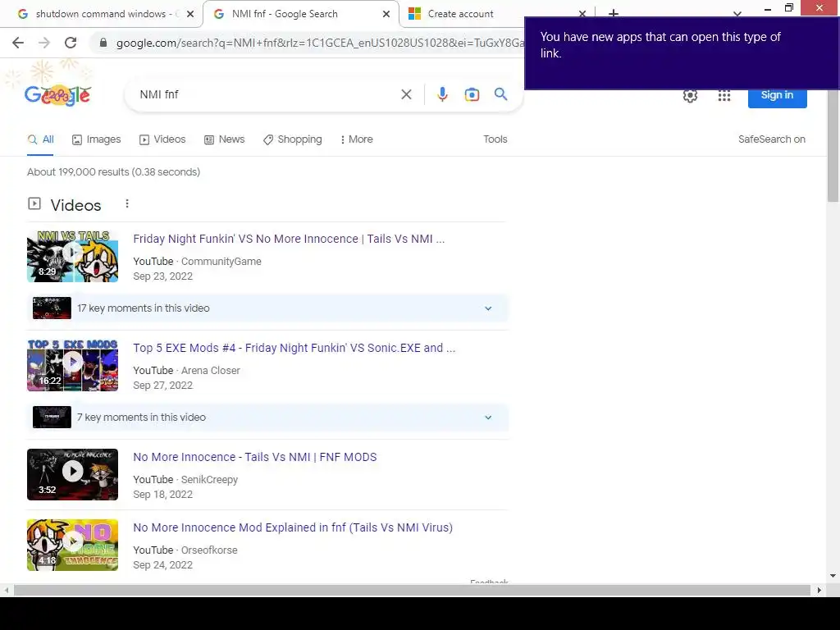Click the 'Videos' section heading
Image resolution: width=840 pixels, height=630 pixels.
75,205
